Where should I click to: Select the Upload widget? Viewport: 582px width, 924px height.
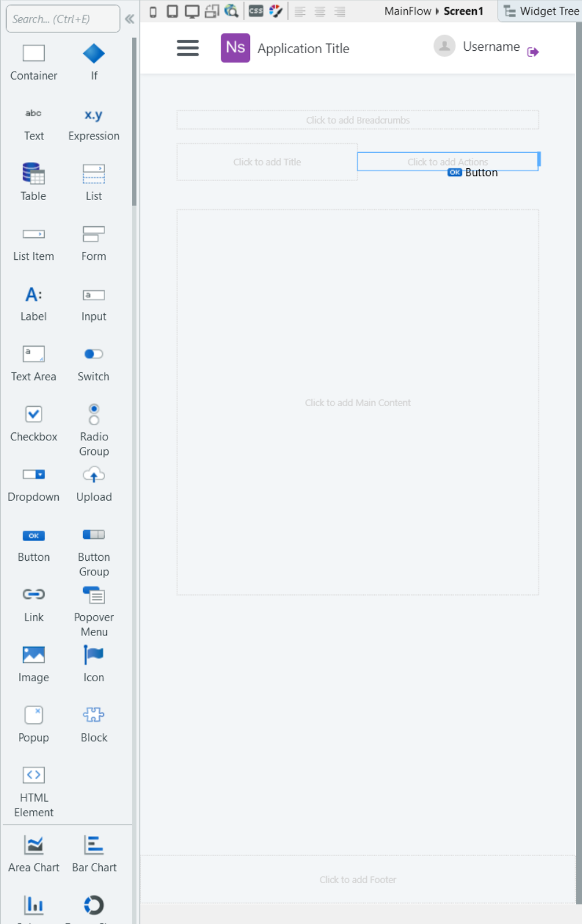pos(94,484)
